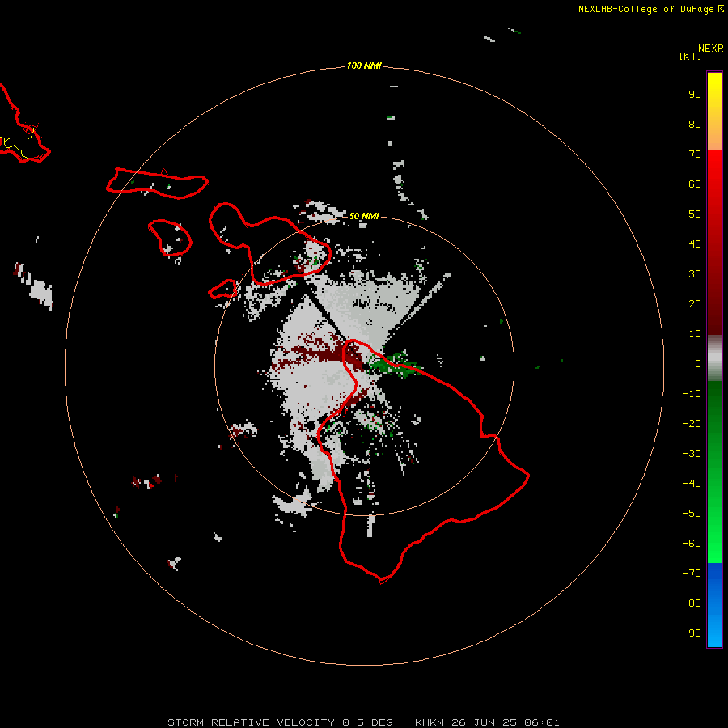Click the -60 value on the velocity scale

click(x=692, y=544)
